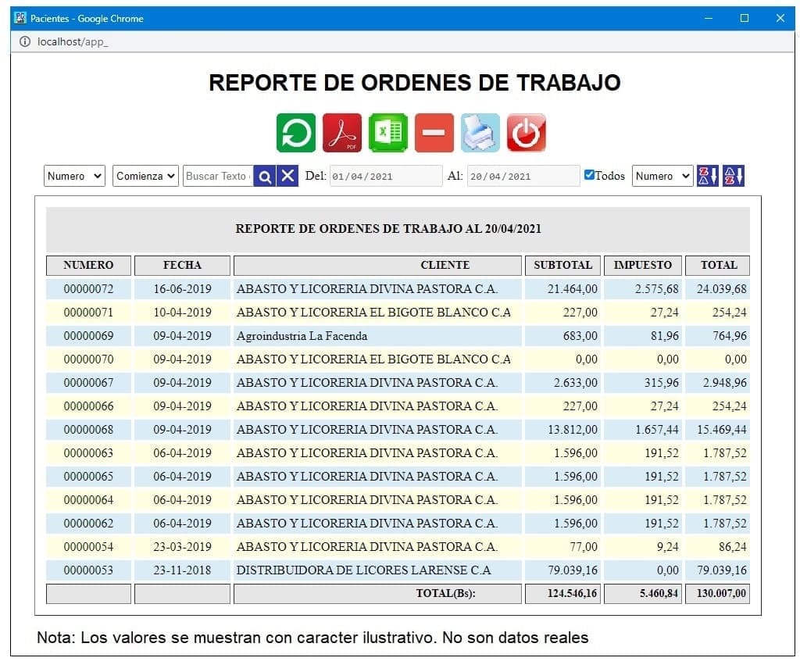The width and height of the screenshot is (800, 672).
Task: Click total value 24.039,68
Action: (x=721, y=289)
